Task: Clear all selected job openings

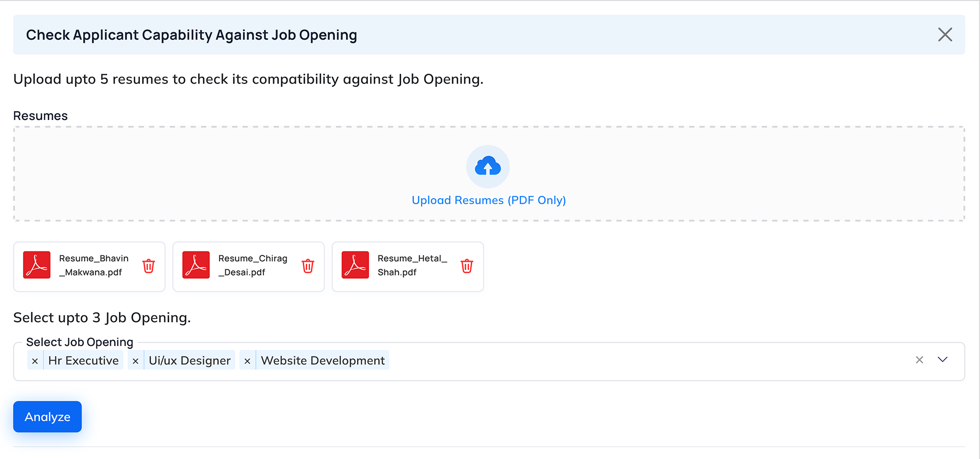Action: pos(919,360)
